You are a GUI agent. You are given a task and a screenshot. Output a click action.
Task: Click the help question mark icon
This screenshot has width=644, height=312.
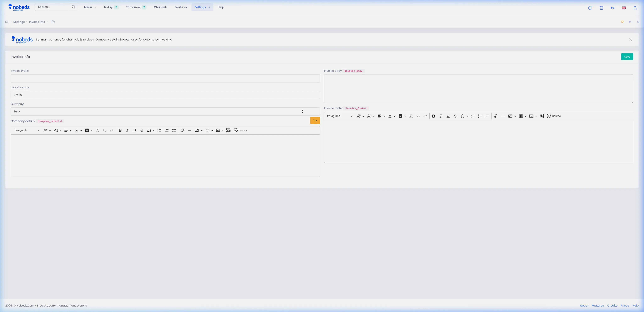(53, 22)
